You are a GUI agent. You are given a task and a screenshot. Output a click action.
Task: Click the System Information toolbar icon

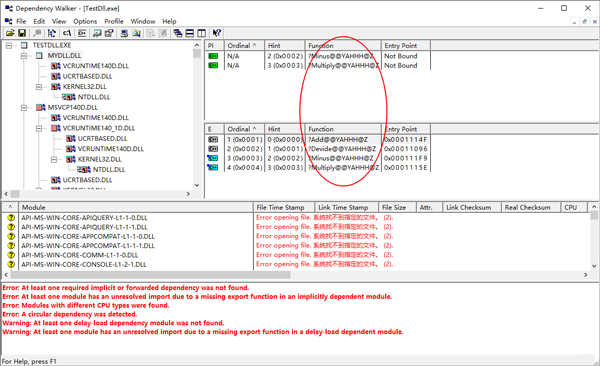(124, 33)
